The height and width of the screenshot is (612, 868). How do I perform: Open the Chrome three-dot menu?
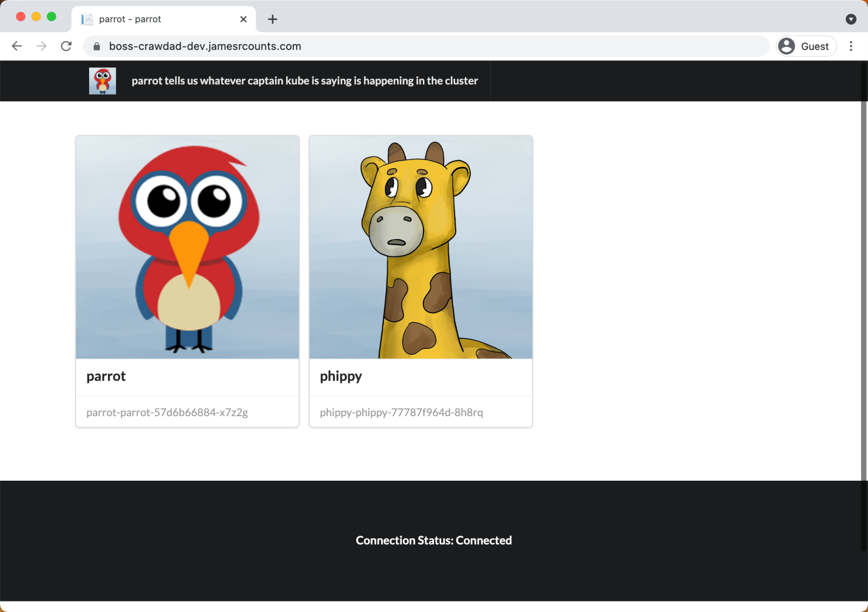click(851, 46)
